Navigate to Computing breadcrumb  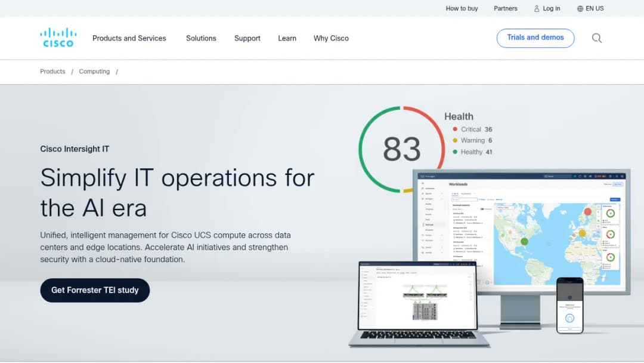[x=94, y=72]
